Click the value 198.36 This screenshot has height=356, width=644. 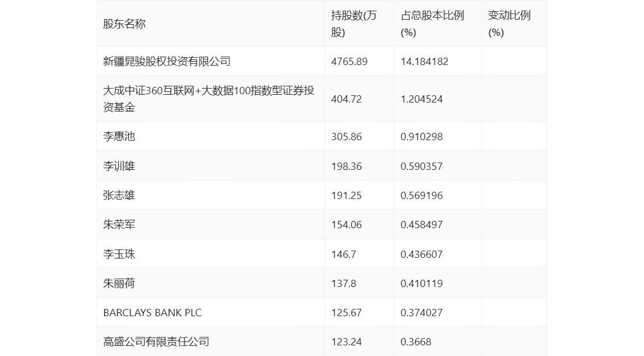coord(346,167)
